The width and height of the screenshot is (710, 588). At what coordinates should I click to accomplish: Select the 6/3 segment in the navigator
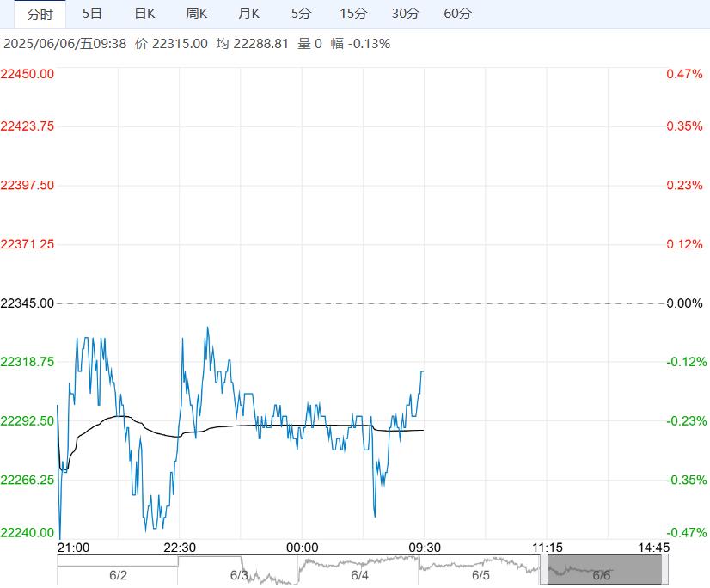pyautogui.click(x=239, y=574)
